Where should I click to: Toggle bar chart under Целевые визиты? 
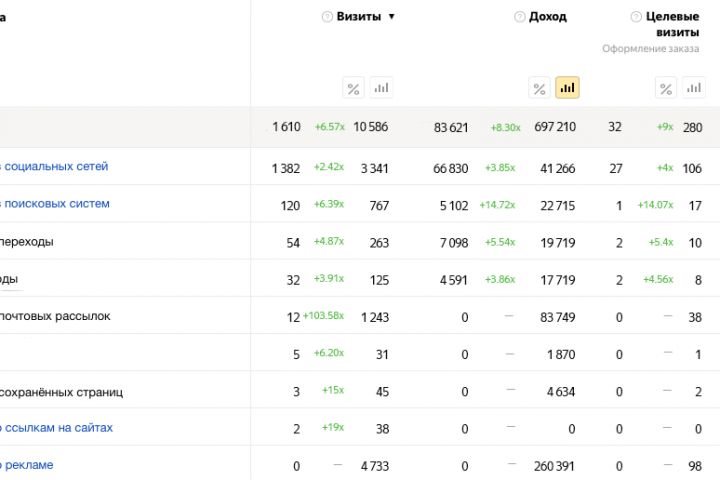(x=693, y=88)
